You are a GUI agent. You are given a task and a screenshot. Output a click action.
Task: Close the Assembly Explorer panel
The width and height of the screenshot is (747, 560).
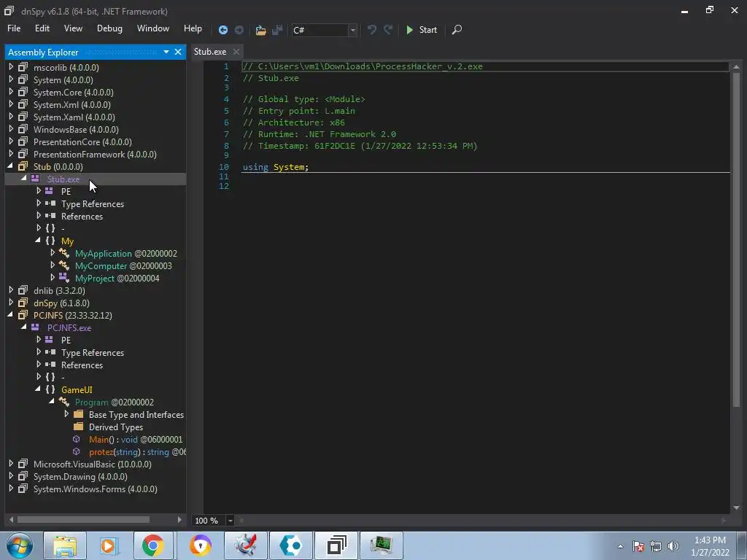(x=178, y=52)
